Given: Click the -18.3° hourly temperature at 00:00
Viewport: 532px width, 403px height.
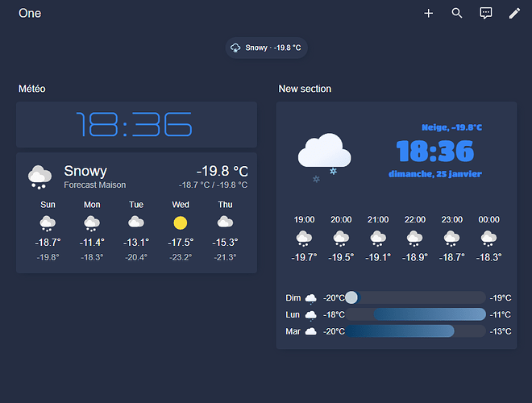Looking at the screenshot, I should [x=488, y=257].
